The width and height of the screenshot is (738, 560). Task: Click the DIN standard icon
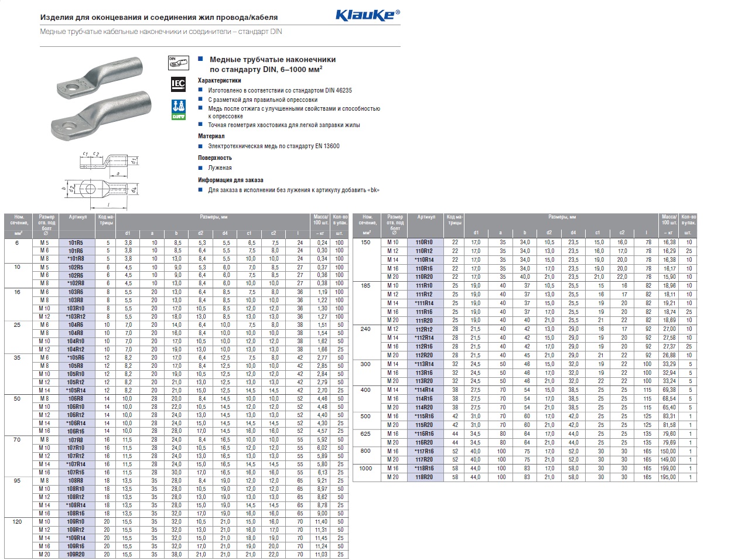(x=177, y=60)
